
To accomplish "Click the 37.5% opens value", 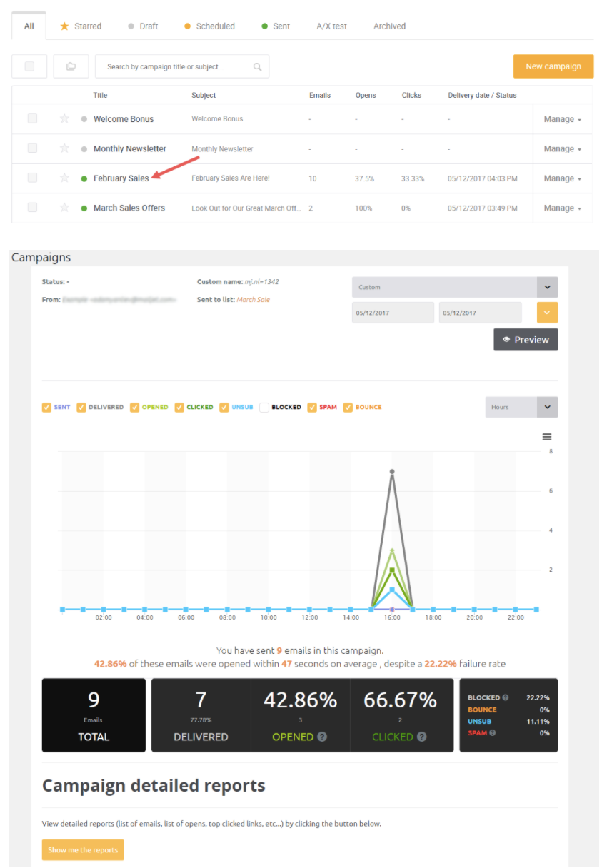I will (x=364, y=178).
